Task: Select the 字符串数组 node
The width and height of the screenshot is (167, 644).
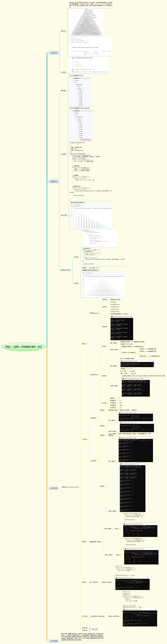Action: (x=113, y=408)
